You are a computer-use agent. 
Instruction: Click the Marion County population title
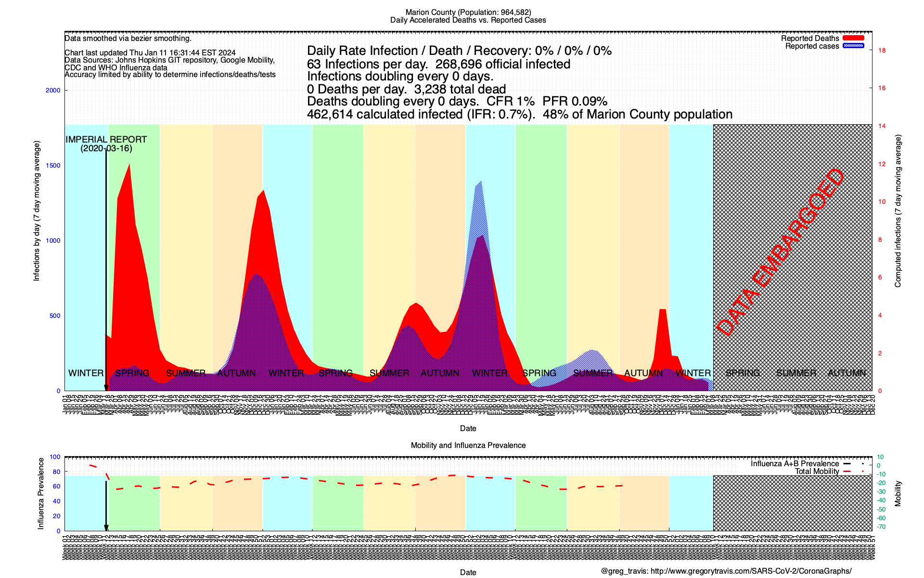(x=468, y=13)
